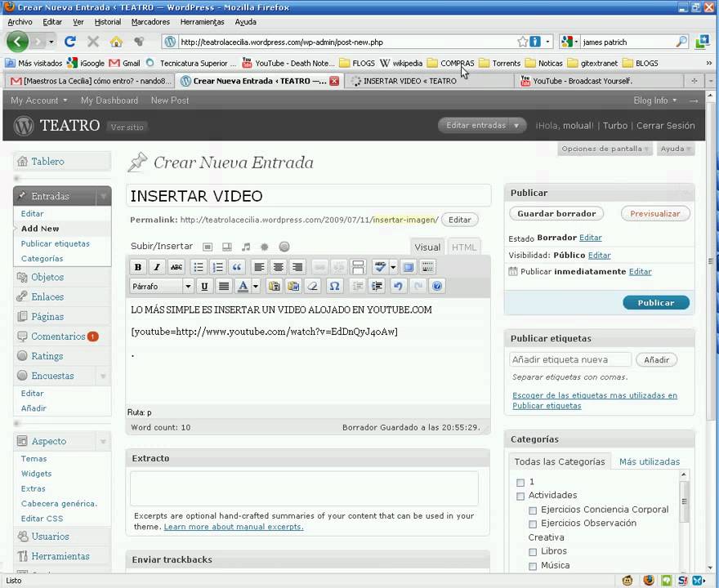Switch to Más utilizadas categories tab

(x=650, y=461)
